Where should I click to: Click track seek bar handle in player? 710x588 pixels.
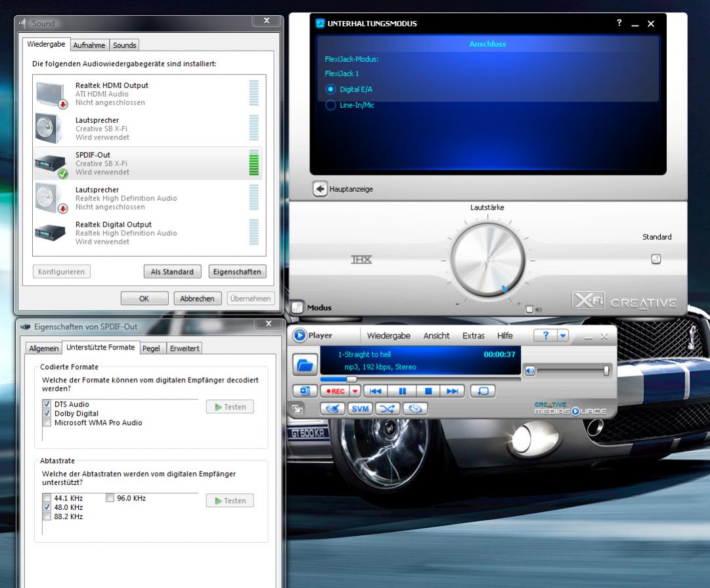(x=351, y=378)
